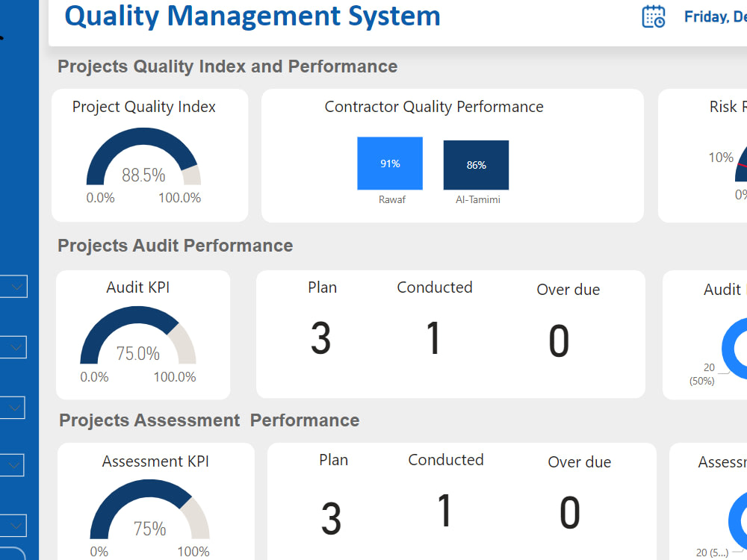Screen dimensions: 747x560
Task: Expand the fourth sidebar filter dropdown
Action: pyautogui.click(x=13, y=464)
